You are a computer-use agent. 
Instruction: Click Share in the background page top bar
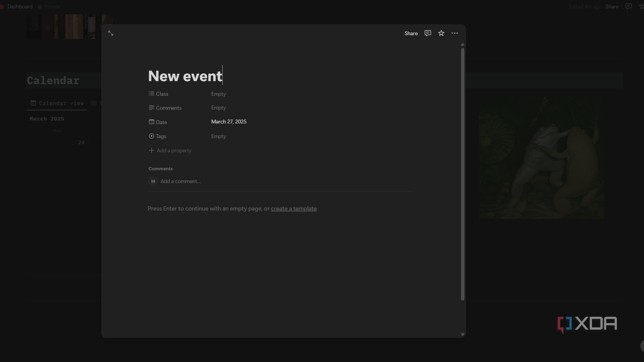[612, 6]
